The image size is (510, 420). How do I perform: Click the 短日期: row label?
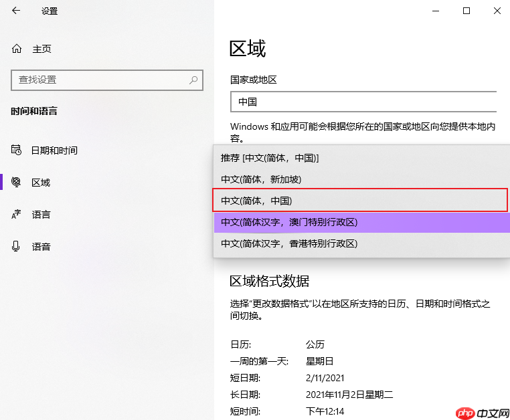(x=245, y=378)
